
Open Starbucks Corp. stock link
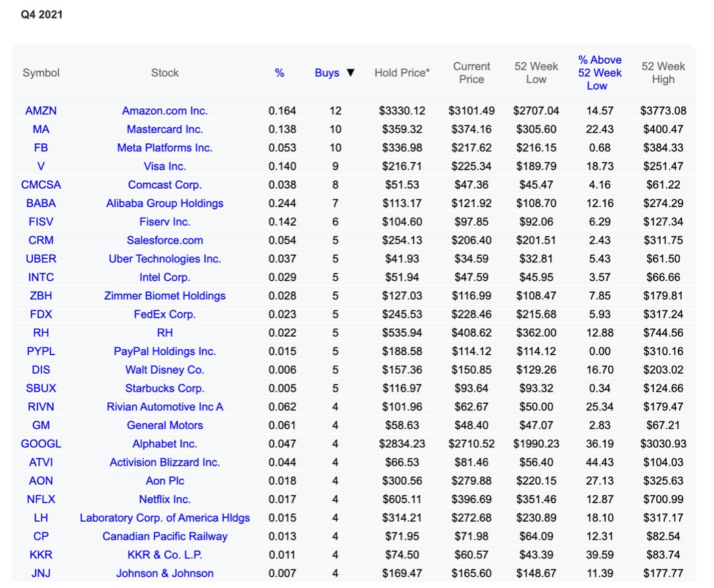pyautogui.click(x=165, y=388)
